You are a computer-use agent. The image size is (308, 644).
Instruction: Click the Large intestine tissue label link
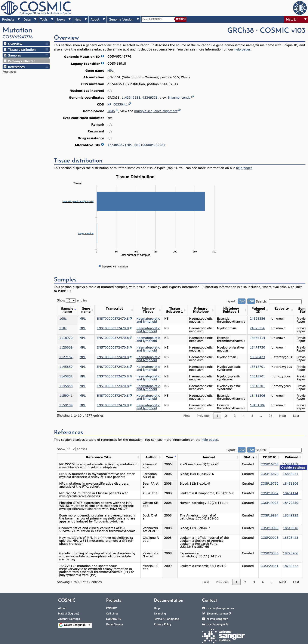coord(86,233)
